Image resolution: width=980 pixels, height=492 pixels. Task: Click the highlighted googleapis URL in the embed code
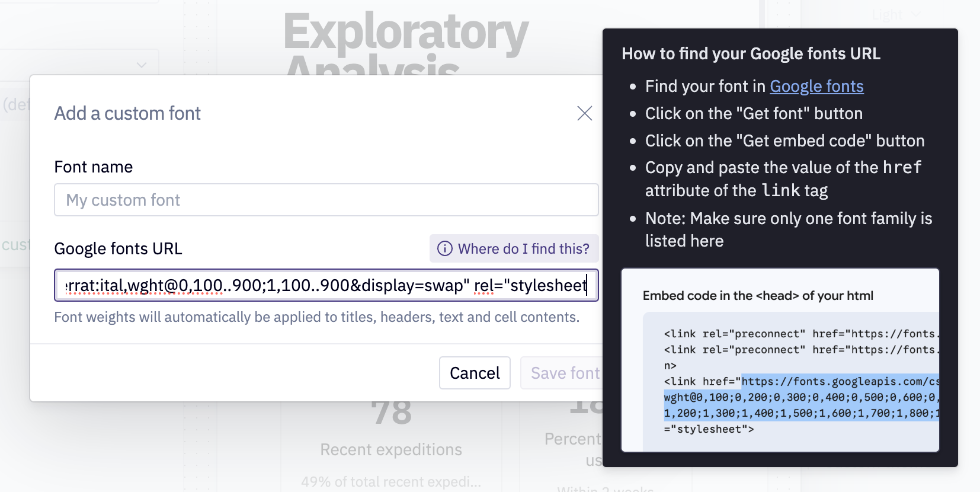point(840,382)
